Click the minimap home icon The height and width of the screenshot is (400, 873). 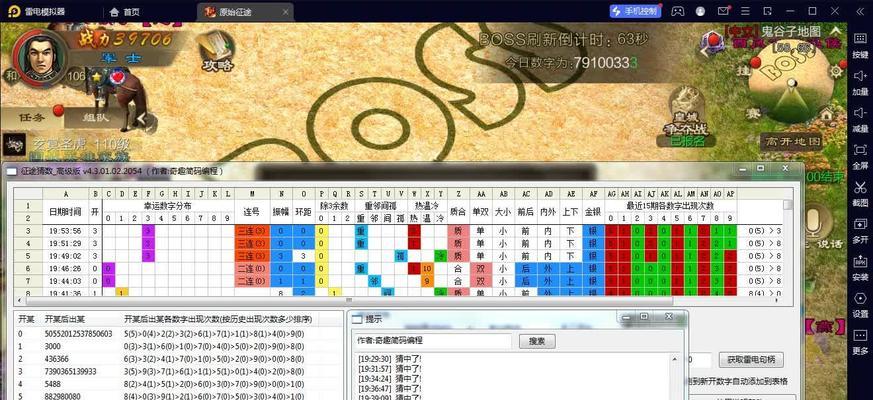(826, 114)
